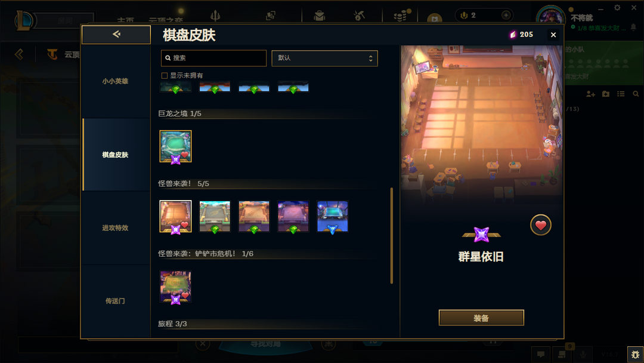The image size is (644, 363).
Task: Close the 棋盘皮肤 dialog
Action: (x=553, y=35)
